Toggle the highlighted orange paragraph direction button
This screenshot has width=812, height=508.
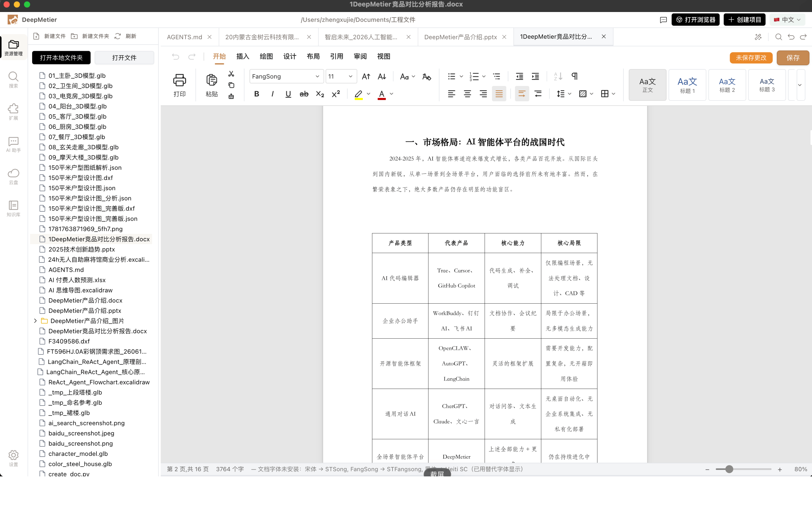tap(522, 94)
